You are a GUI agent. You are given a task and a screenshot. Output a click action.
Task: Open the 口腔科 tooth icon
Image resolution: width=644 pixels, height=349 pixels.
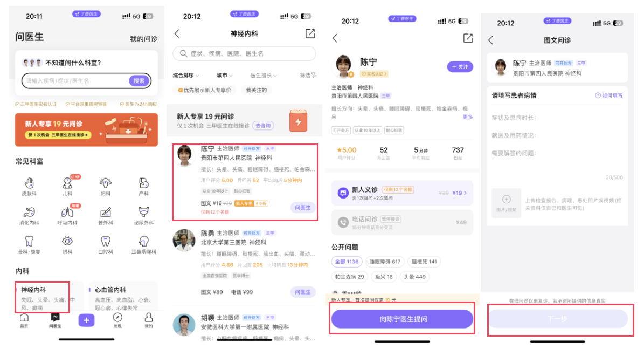click(106, 241)
